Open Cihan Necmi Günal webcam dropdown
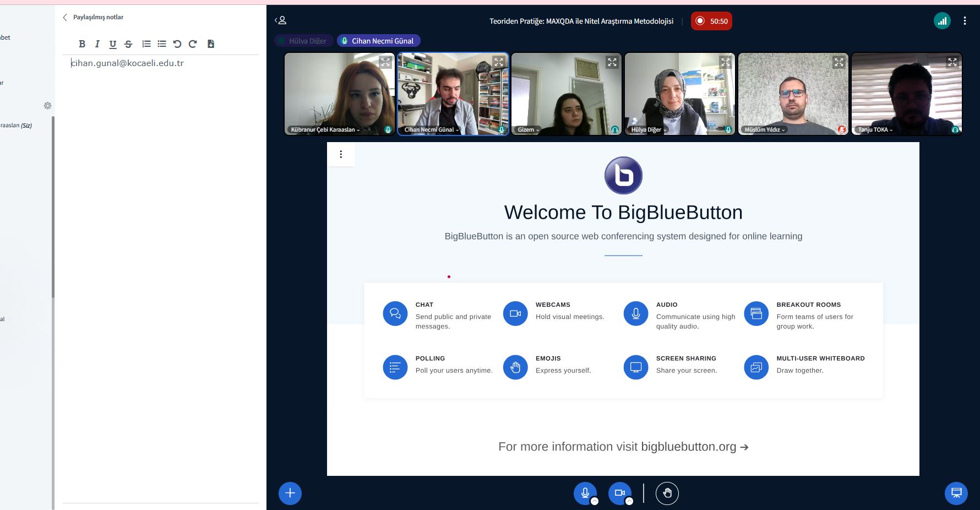 [432, 130]
